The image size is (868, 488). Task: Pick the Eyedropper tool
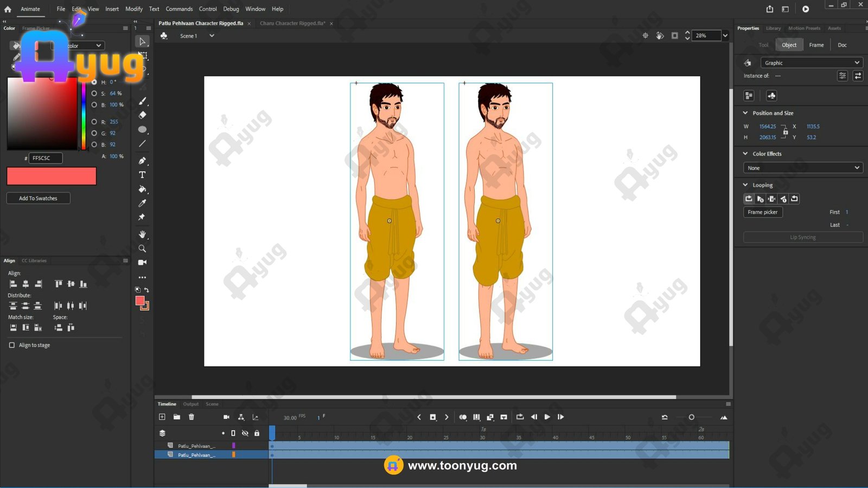142,203
